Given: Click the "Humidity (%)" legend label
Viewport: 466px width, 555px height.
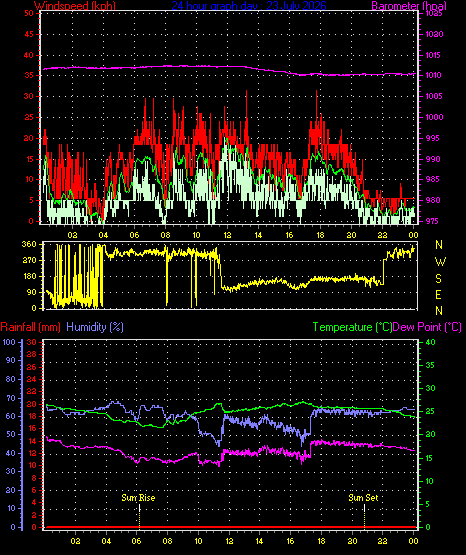Looking at the screenshot, I should [x=95, y=327].
